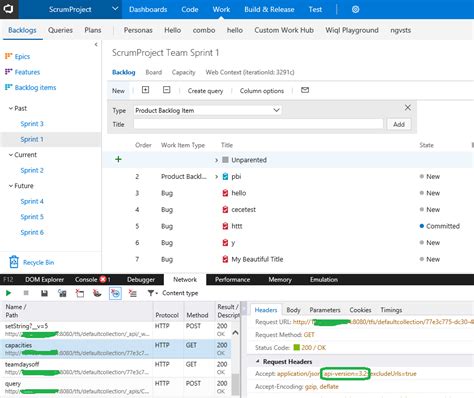Click the stop capture square icon
Viewport: 474px width, 398px height.
(26, 293)
